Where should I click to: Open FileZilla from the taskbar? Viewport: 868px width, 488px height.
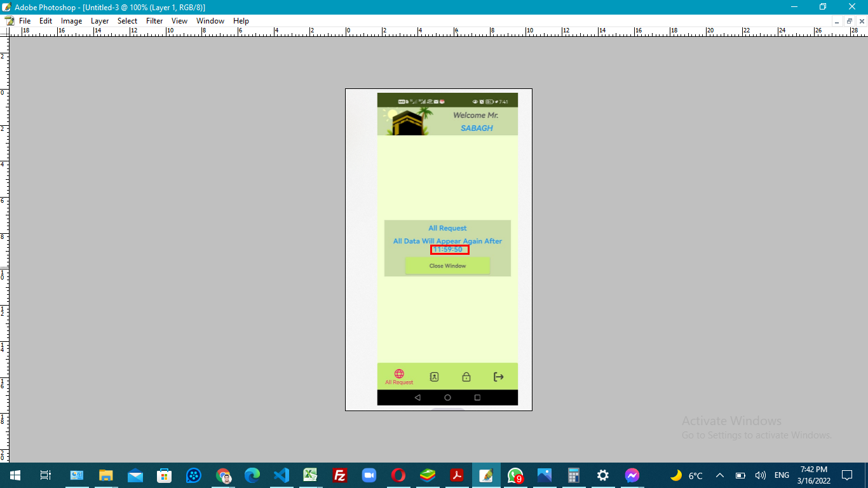tap(340, 475)
